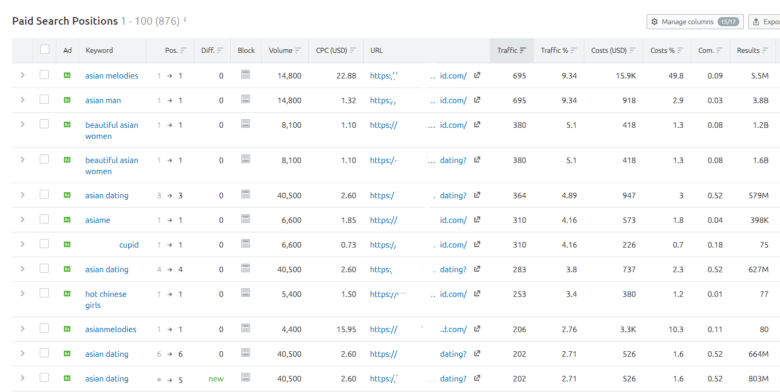Open the asianmelodies keyword link
The image size is (780, 392).
pos(110,329)
